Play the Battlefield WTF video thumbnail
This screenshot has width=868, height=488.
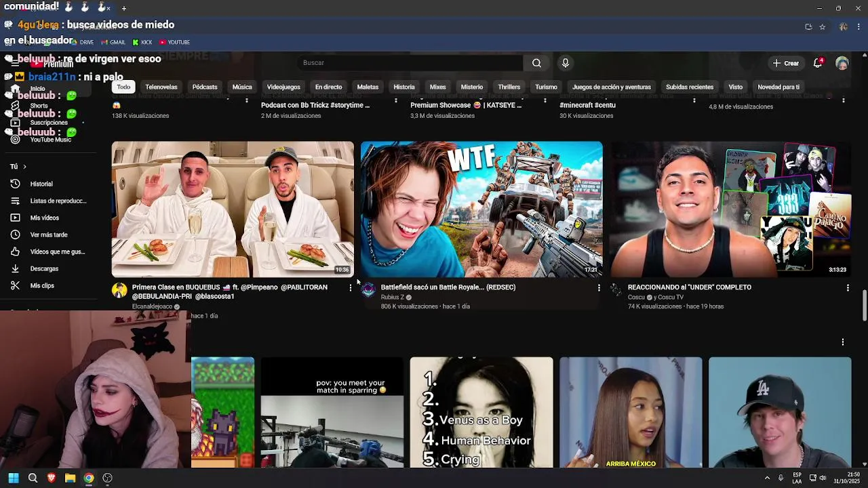coord(481,209)
